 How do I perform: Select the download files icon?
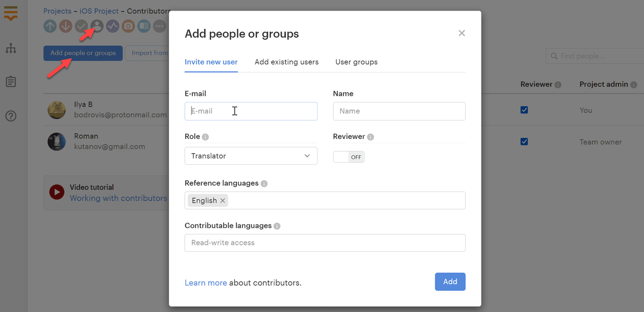coord(65,26)
